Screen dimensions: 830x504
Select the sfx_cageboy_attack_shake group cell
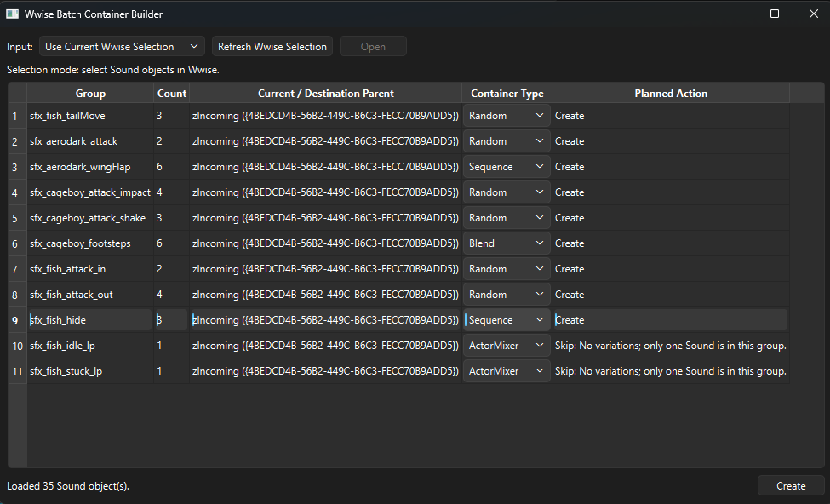click(90, 218)
